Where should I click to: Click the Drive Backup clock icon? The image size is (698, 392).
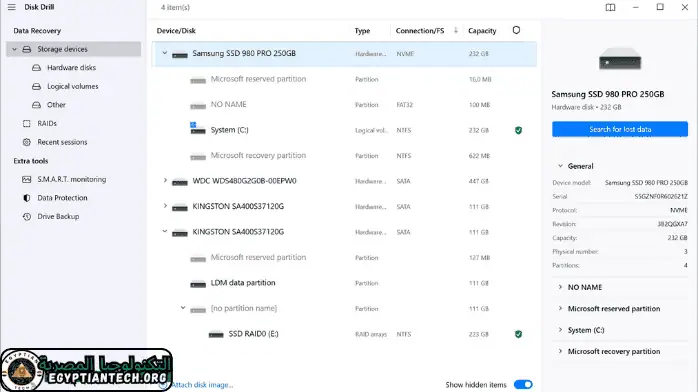click(27, 217)
